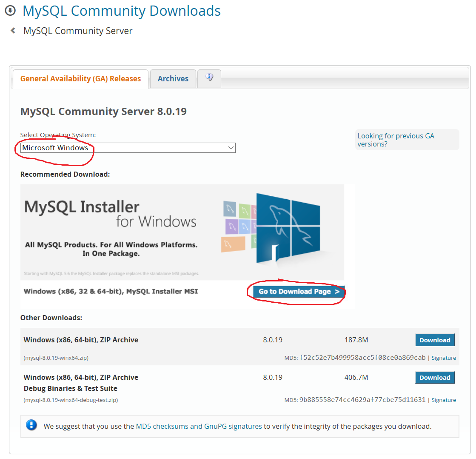
Task: Click the 406.7M file size value
Action: (x=356, y=378)
